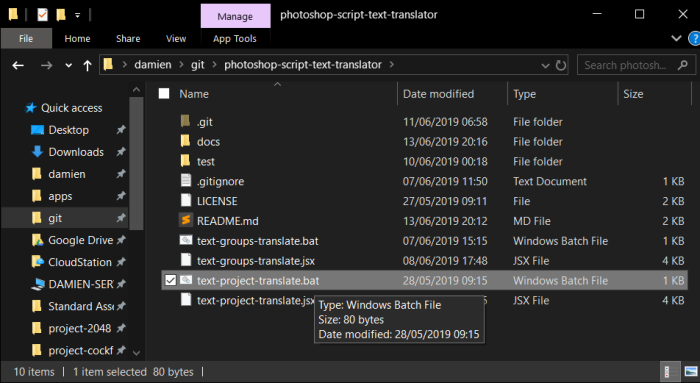Screen dimensions: 700x383
Task: Uncheck the text-project-translate.bat checkbox
Action: [170, 280]
